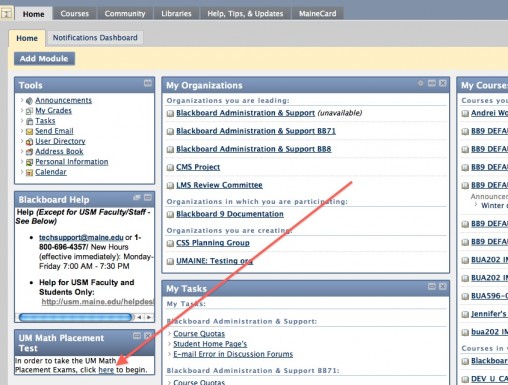The width and height of the screenshot is (508, 385).
Task: Click the Blackboard Help scroll left arrow
Action: click(139, 317)
